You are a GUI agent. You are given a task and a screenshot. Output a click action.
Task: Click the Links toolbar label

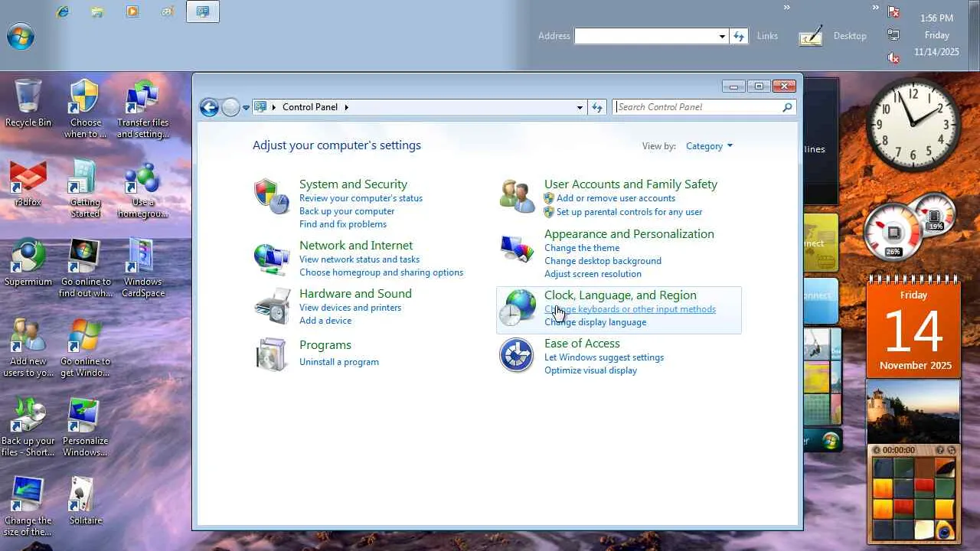(x=767, y=36)
